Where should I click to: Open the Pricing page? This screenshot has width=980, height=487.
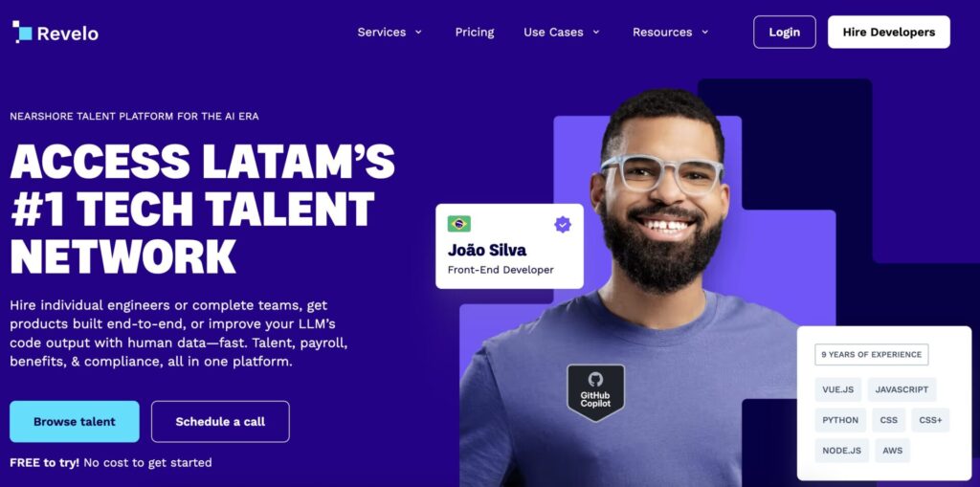(x=475, y=32)
